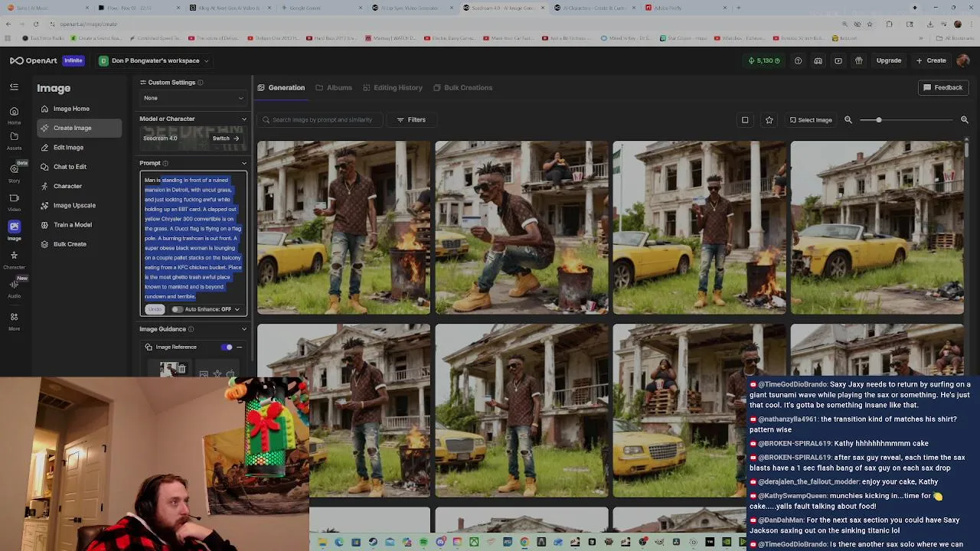Viewport: 980px width, 551px height.
Task: Open the gift rewards icon
Action: pos(858,60)
